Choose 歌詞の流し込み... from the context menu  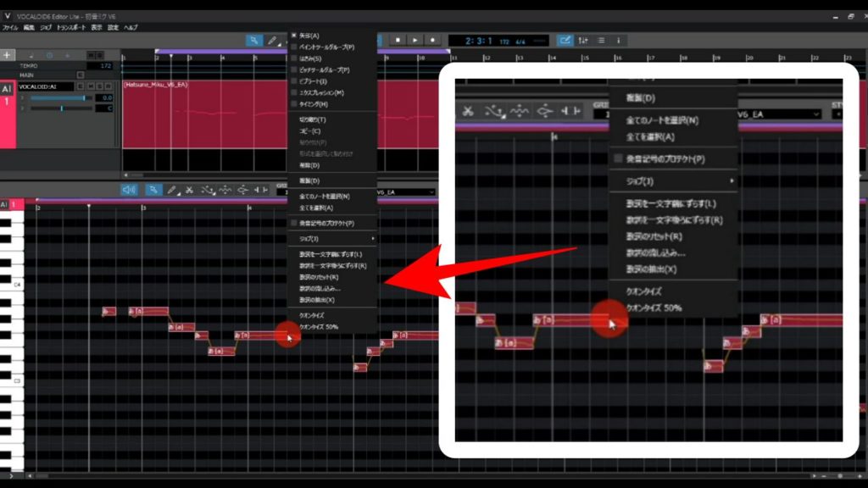click(320, 288)
